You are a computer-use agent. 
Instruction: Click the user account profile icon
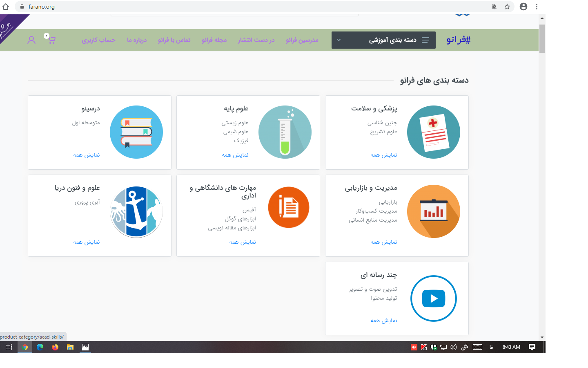click(31, 40)
